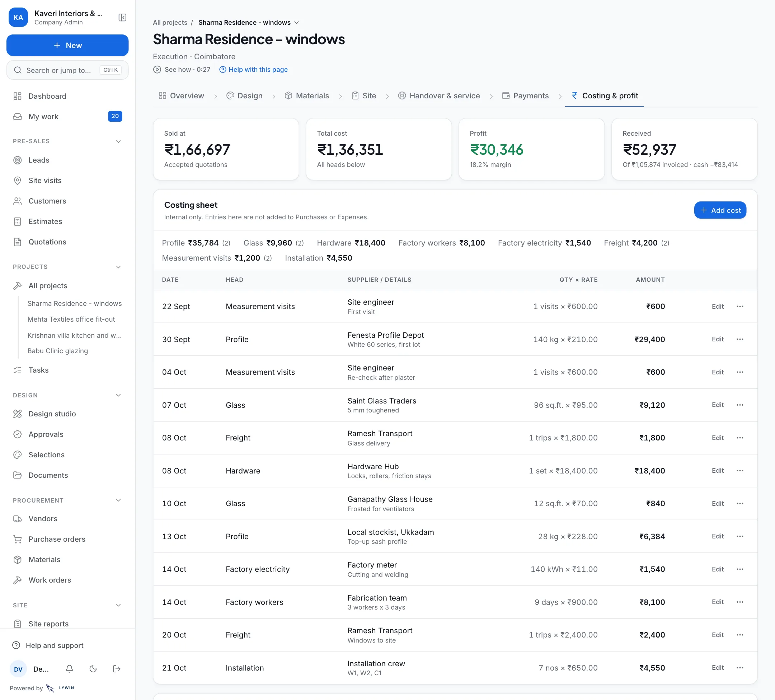Open Dashboard from sidebar

coord(67,96)
